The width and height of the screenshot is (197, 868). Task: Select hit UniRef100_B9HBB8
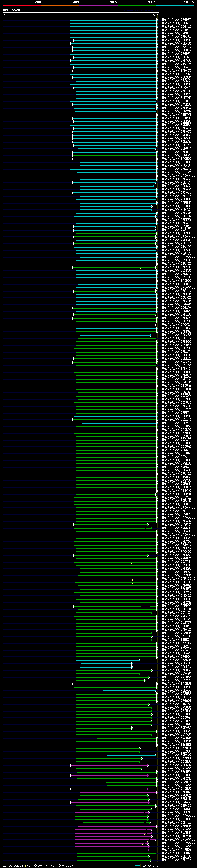coord(176,342)
